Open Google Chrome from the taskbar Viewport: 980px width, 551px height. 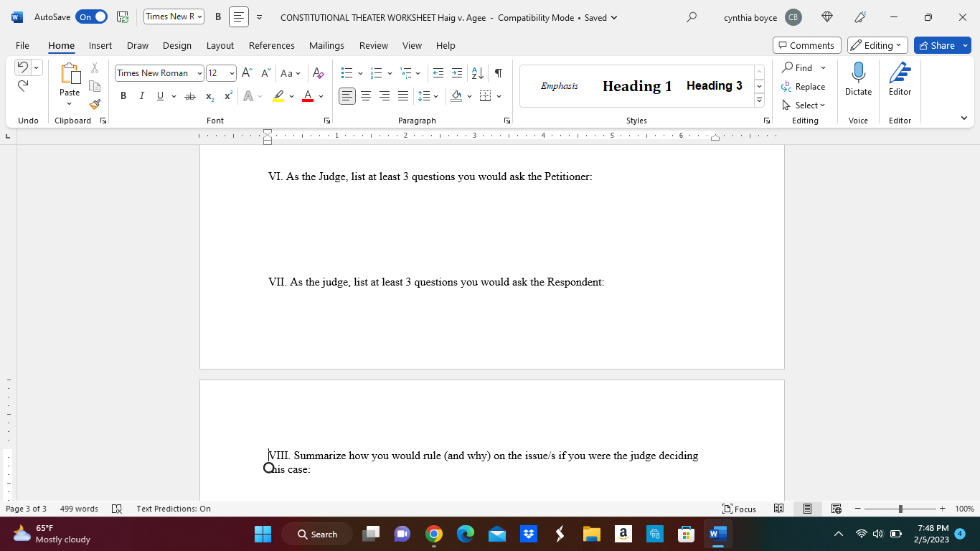coord(433,534)
